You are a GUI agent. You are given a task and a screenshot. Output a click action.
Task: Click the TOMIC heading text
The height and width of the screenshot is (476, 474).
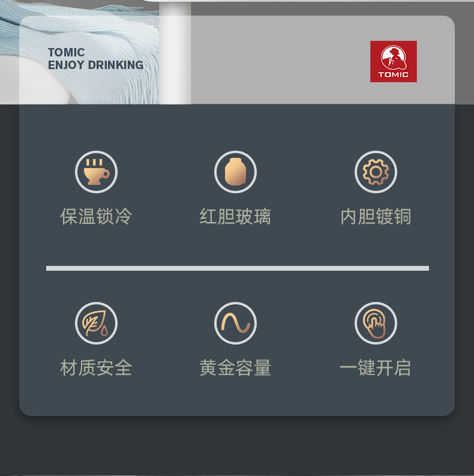(66, 52)
